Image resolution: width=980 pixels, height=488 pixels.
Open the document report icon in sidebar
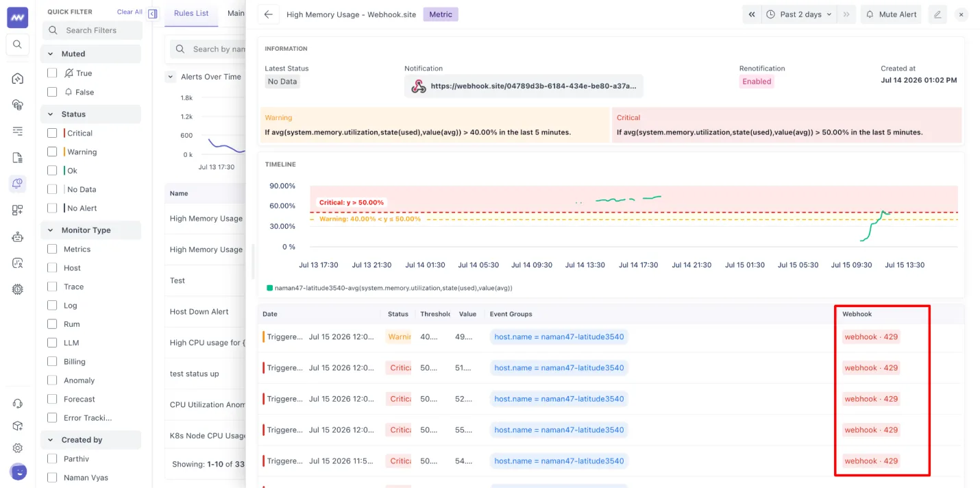pyautogui.click(x=18, y=158)
